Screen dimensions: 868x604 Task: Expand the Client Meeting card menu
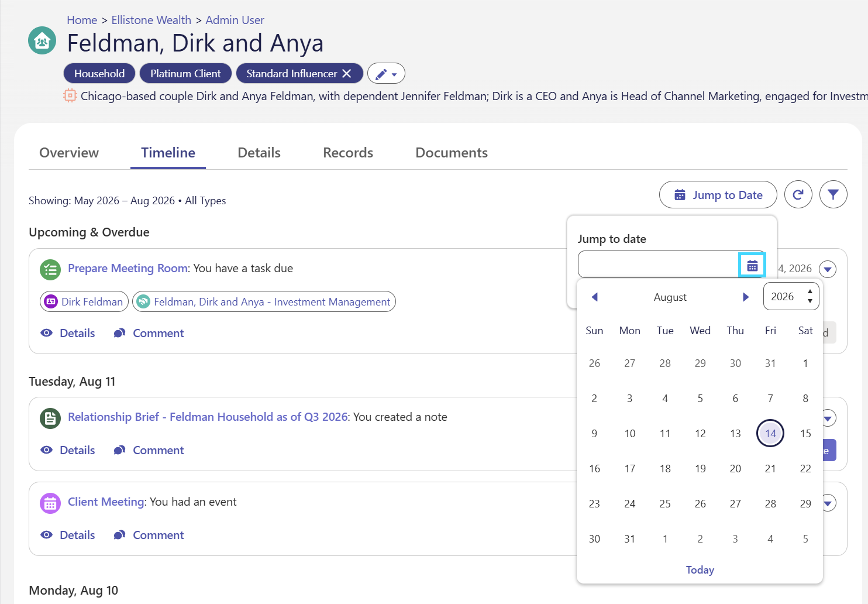(x=829, y=503)
